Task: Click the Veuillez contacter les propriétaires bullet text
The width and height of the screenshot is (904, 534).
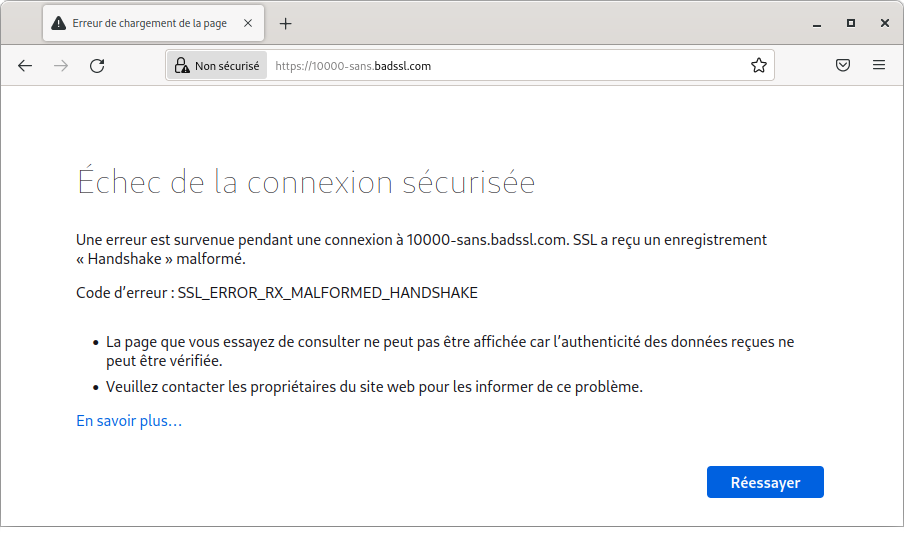Action: pos(374,386)
